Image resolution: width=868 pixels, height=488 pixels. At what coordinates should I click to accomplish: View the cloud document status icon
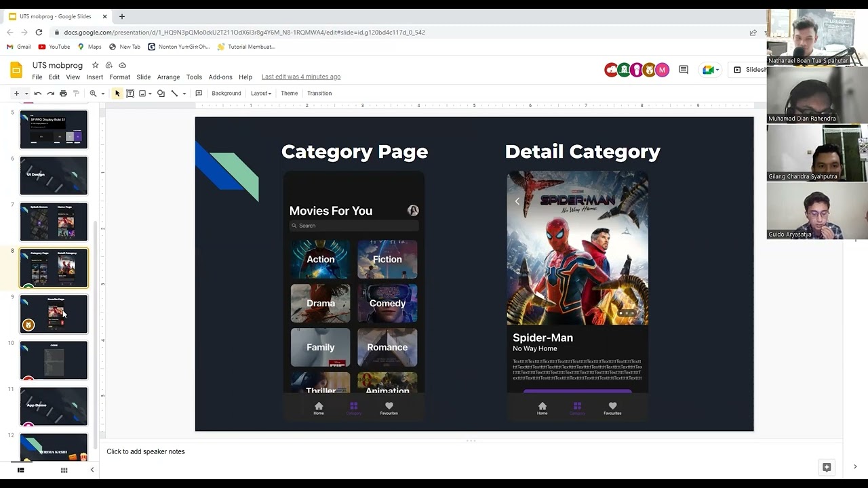click(x=123, y=65)
